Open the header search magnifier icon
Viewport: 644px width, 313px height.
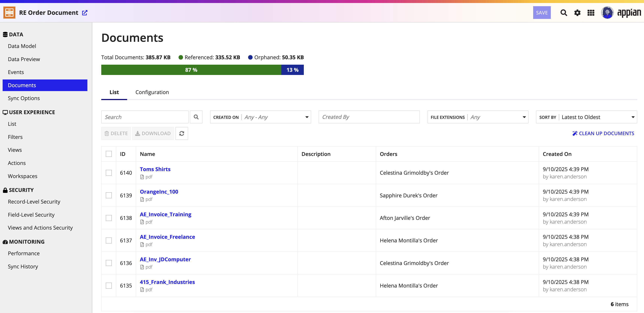564,13
